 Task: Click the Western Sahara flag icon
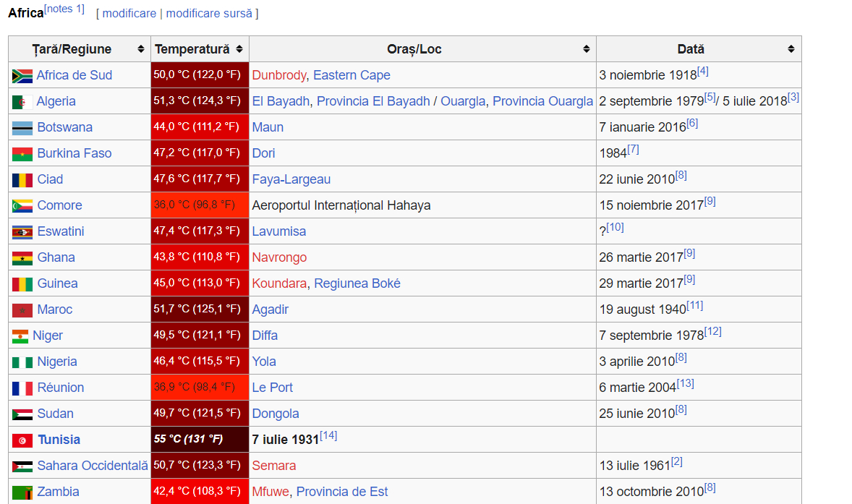(22, 466)
